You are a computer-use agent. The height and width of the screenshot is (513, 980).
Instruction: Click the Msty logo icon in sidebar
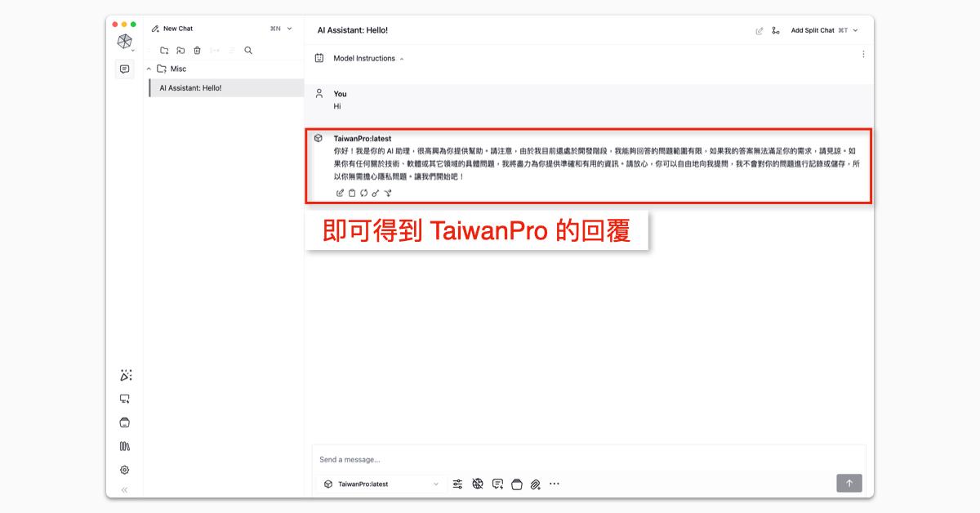coord(124,42)
